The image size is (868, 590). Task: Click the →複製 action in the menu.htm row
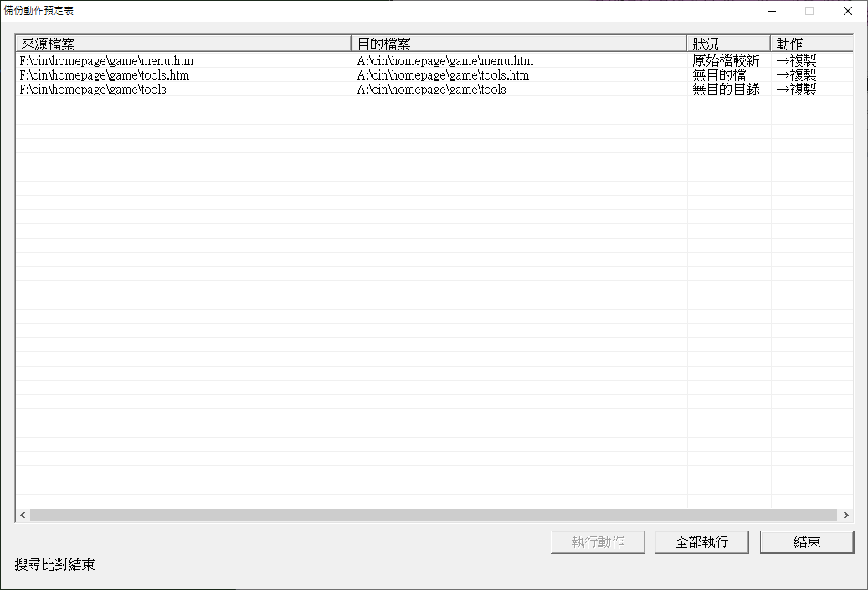[x=796, y=61]
